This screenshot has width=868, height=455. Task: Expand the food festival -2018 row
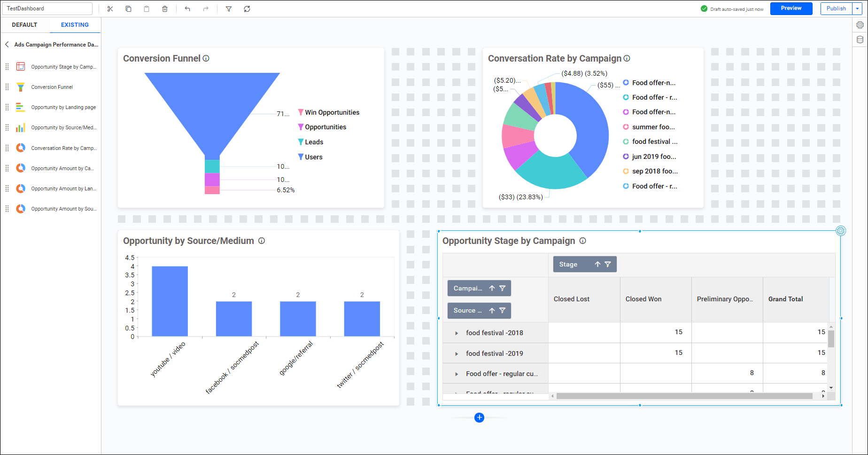click(x=457, y=333)
